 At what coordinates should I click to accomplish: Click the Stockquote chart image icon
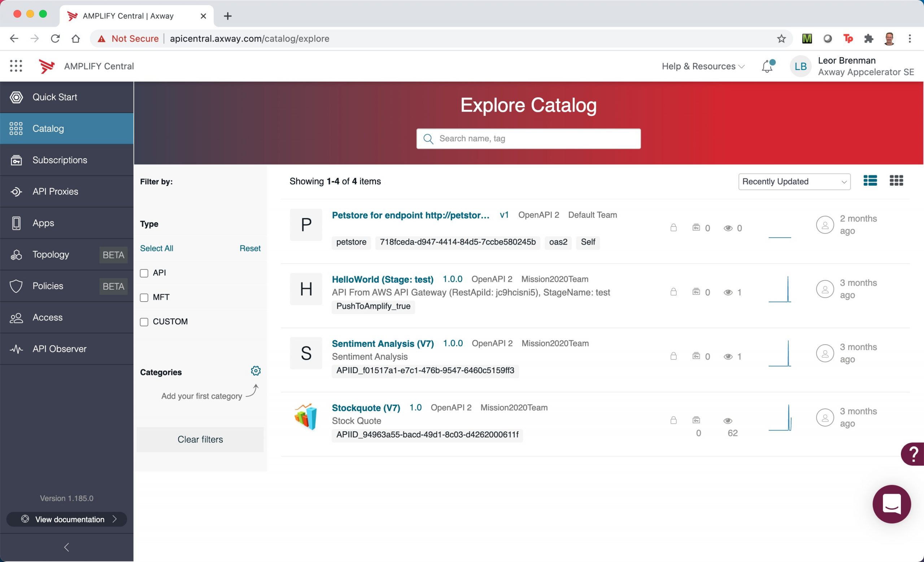coord(306,417)
